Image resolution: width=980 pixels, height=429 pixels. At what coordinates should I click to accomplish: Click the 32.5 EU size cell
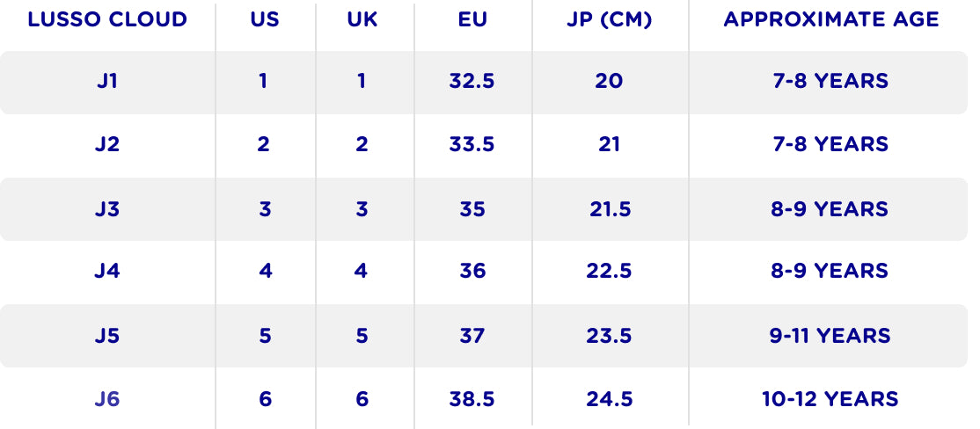click(472, 81)
